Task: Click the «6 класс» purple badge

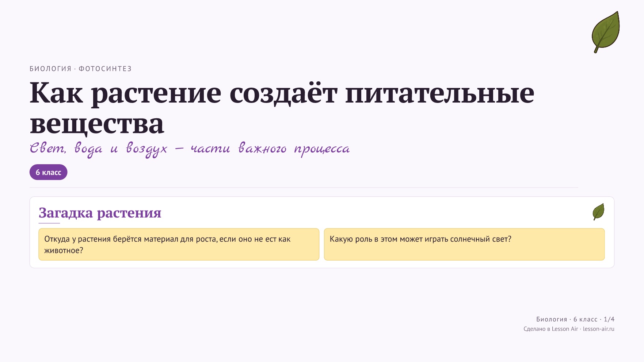Action: tap(49, 172)
